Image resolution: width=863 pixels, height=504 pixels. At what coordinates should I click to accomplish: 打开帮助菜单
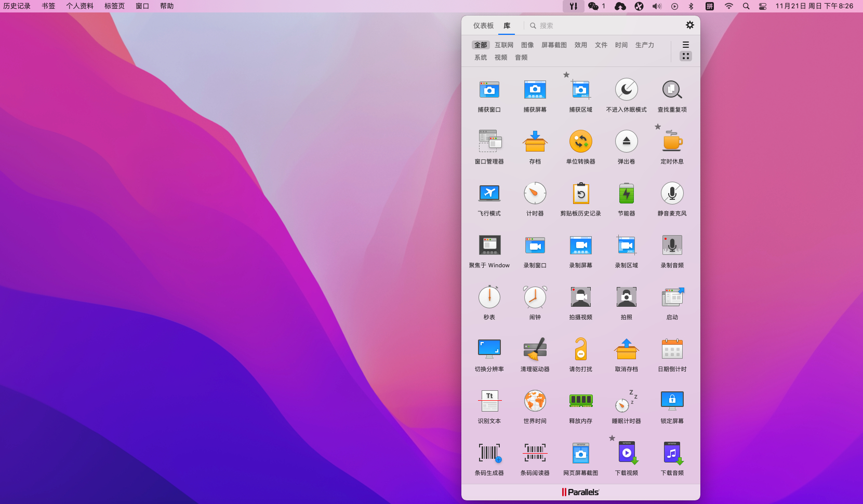[166, 6]
